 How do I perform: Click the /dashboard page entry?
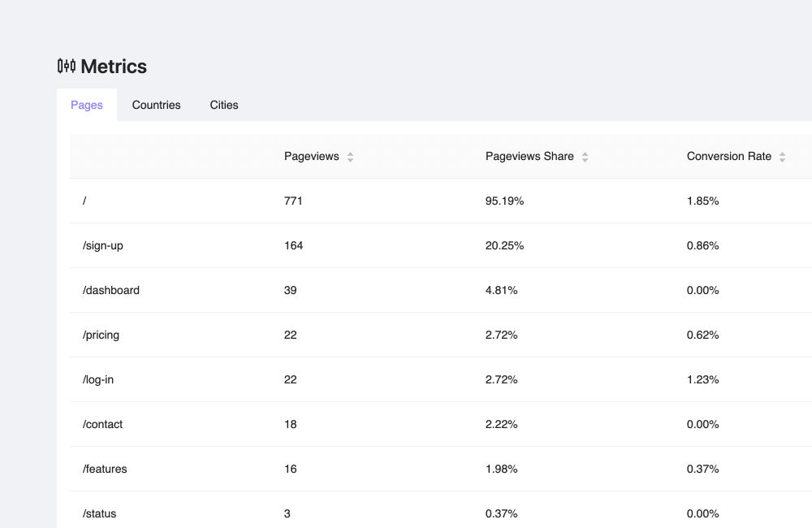pos(111,290)
